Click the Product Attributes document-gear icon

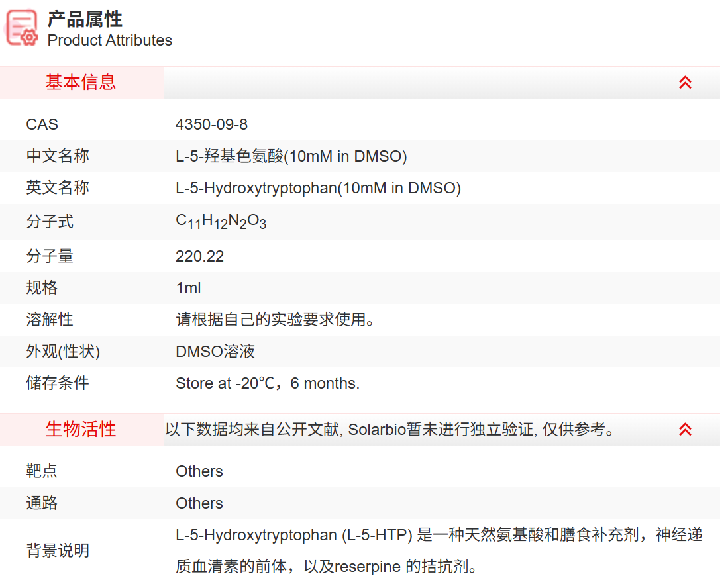22,28
